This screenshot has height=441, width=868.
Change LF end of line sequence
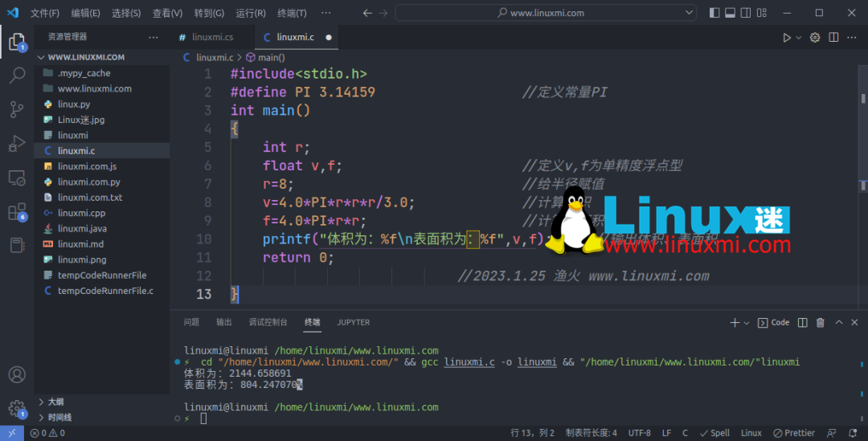[666, 433]
